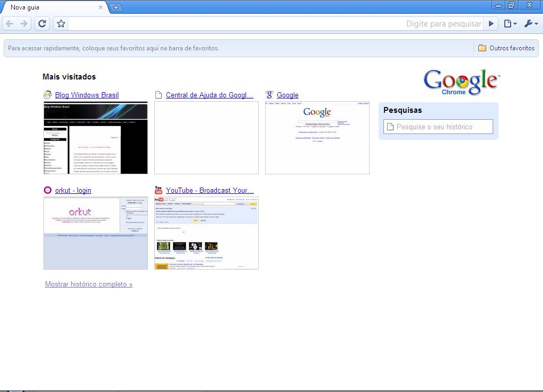543x392 pixels.
Task: Click the Mais visitados heading
Action: click(69, 77)
